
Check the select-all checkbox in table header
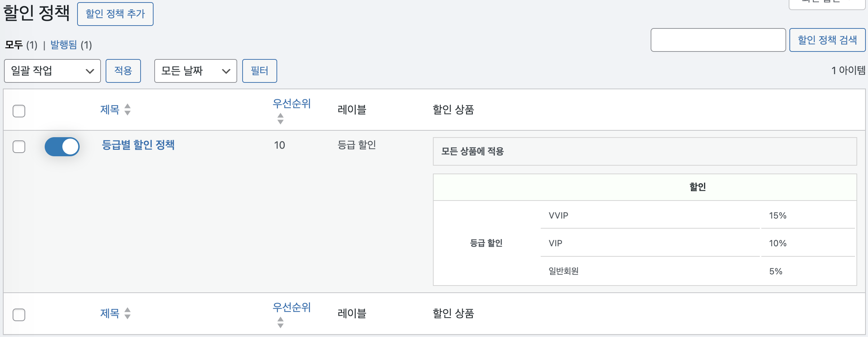click(x=19, y=111)
